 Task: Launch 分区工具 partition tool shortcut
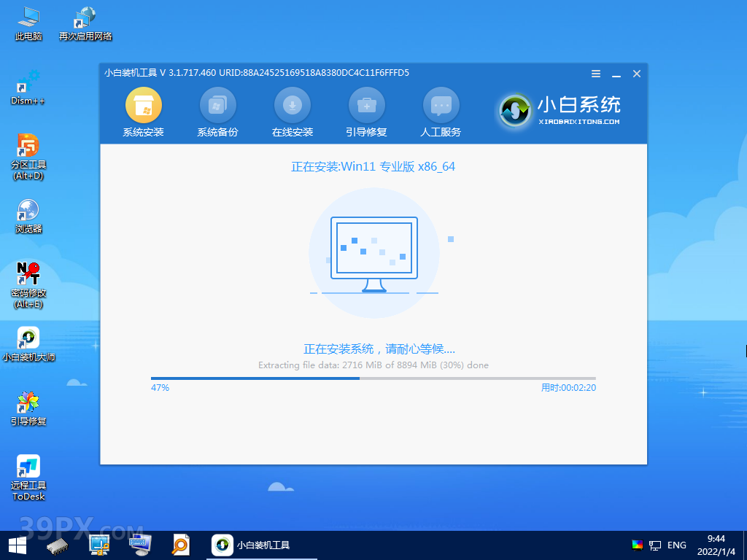(28, 155)
